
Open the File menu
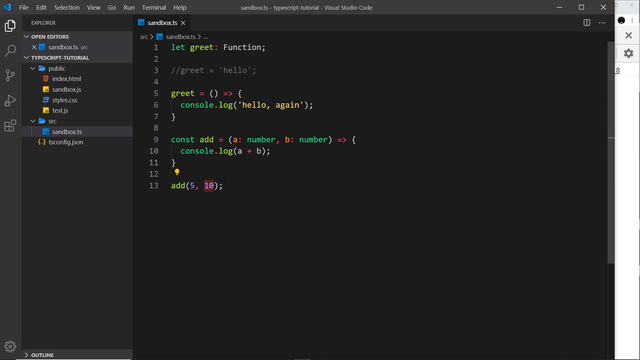click(x=24, y=7)
